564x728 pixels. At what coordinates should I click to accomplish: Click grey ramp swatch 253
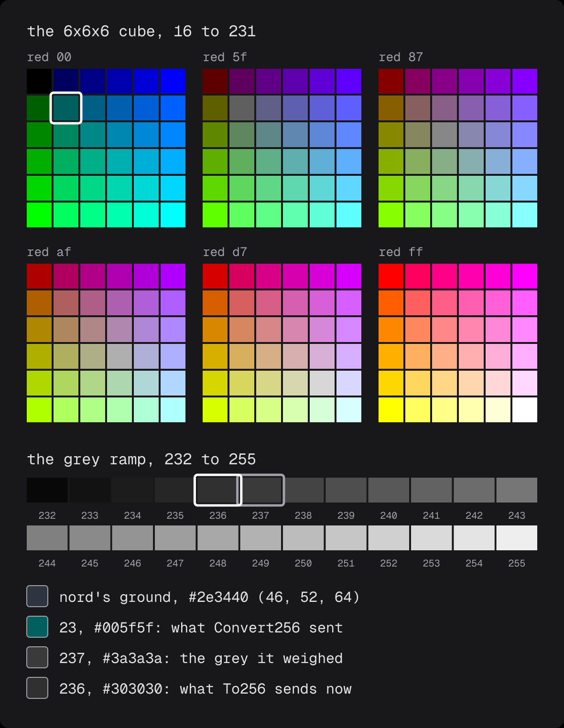point(431,538)
